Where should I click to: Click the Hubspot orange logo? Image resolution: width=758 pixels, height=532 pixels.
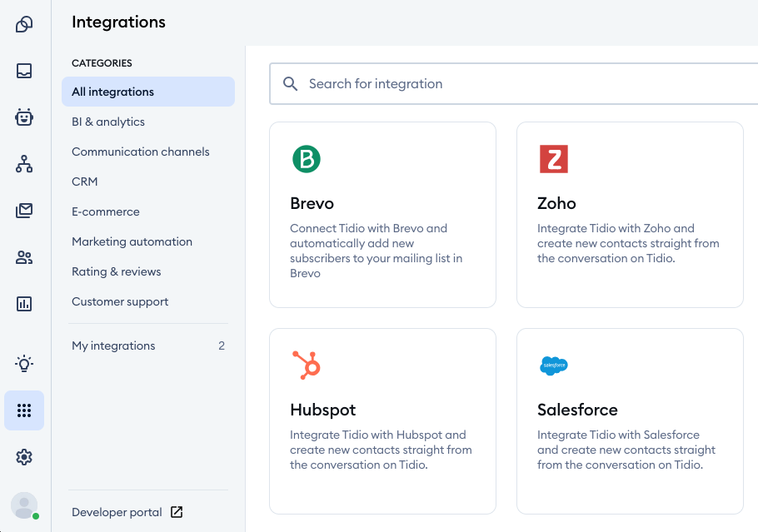coord(307,365)
